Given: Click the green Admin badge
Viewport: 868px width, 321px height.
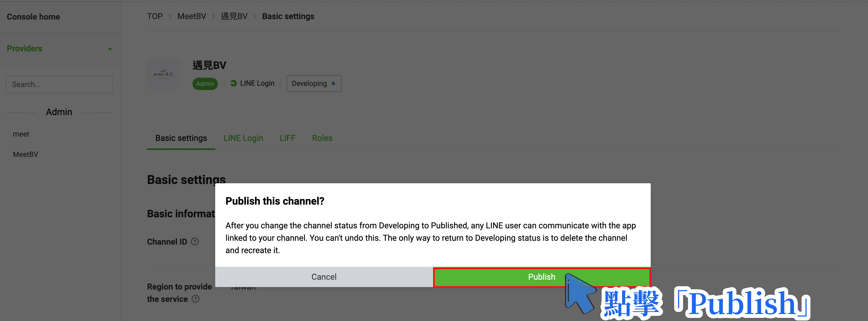Looking at the screenshot, I should [x=205, y=84].
